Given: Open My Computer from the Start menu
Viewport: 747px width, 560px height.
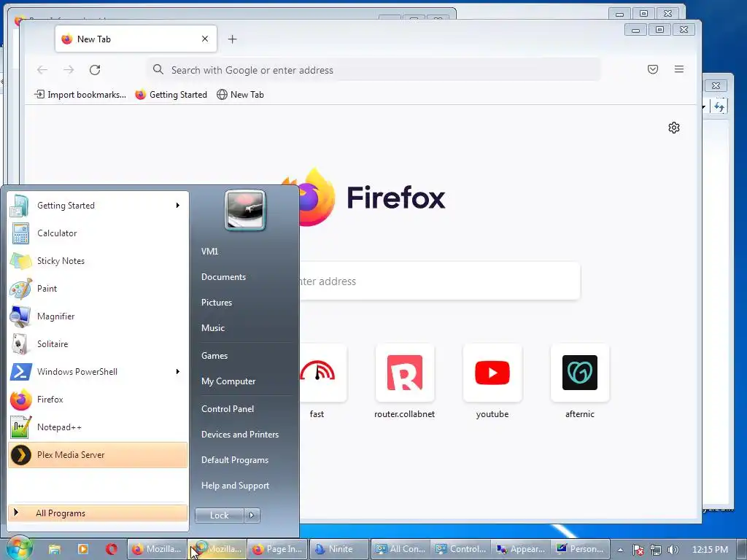Looking at the screenshot, I should point(228,381).
